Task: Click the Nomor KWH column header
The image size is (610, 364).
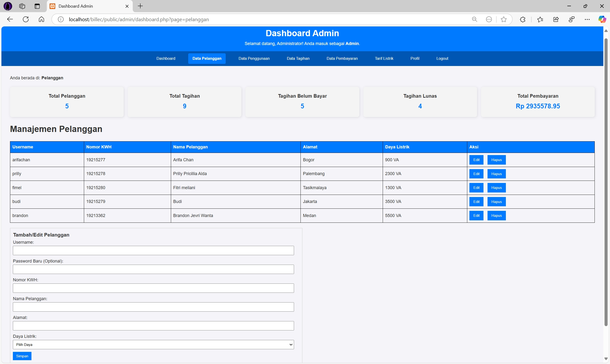Action: click(x=127, y=147)
